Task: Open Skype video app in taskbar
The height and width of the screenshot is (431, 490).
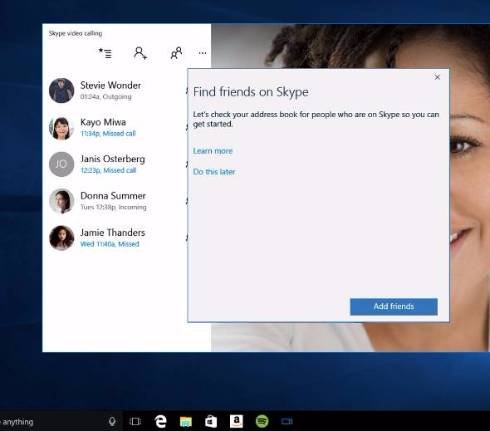Action: (287, 422)
